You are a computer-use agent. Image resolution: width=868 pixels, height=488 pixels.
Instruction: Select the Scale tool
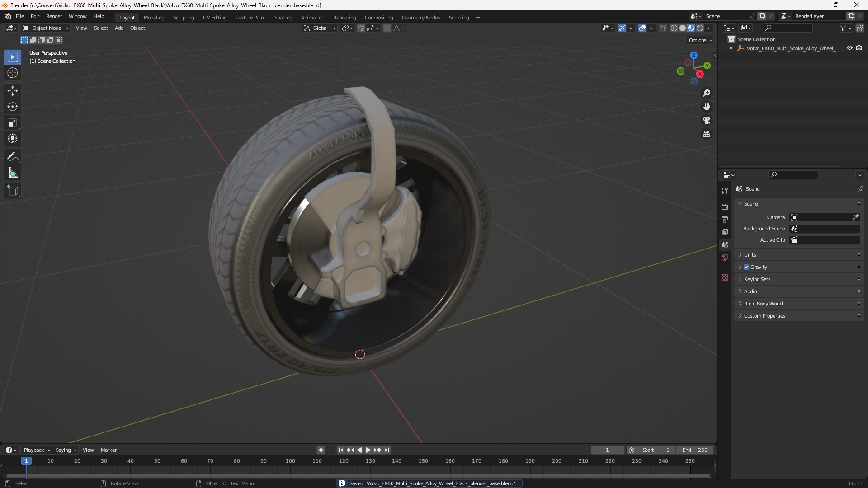(x=13, y=122)
